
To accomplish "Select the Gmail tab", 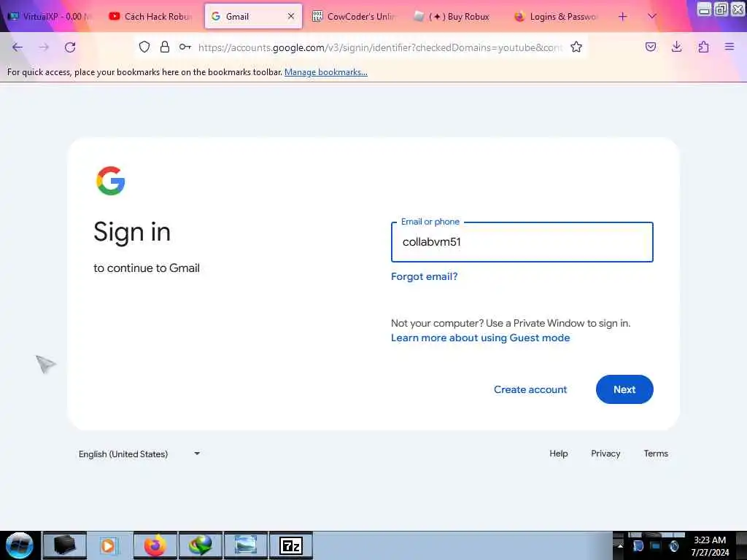I will [x=253, y=16].
